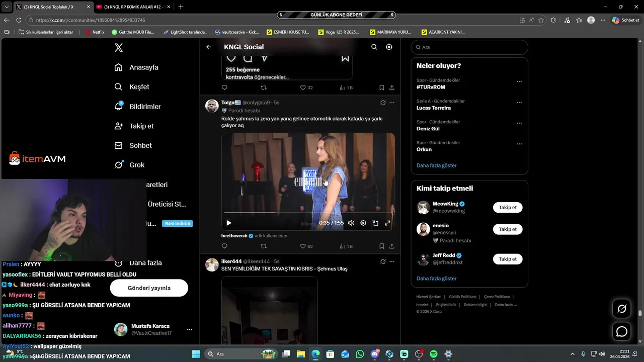The height and width of the screenshot is (362, 644).
Task: Search within KNGL Social community
Action: [x=374, y=47]
